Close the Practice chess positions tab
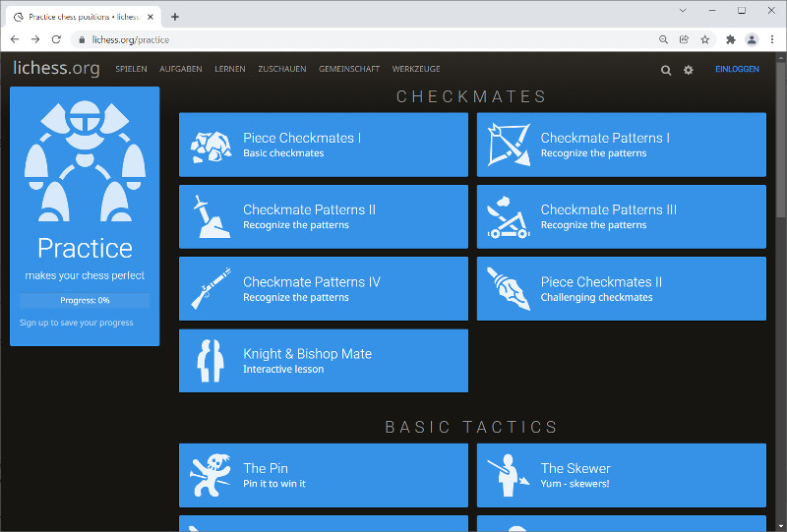The height and width of the screenshot is (532, 787). tap(151, 17)
